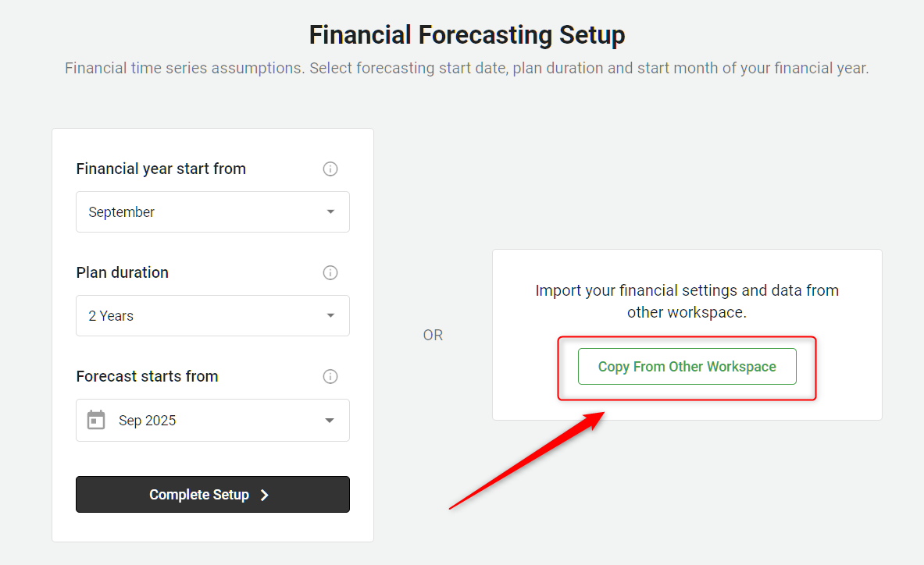Click the Sep 2025 date value
This screenshot has width=924, height=565.
pyautogui.click(x=148, y=420)
